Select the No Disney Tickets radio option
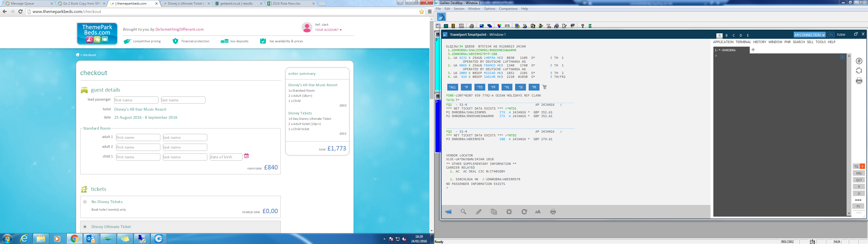 click(85, 202)
